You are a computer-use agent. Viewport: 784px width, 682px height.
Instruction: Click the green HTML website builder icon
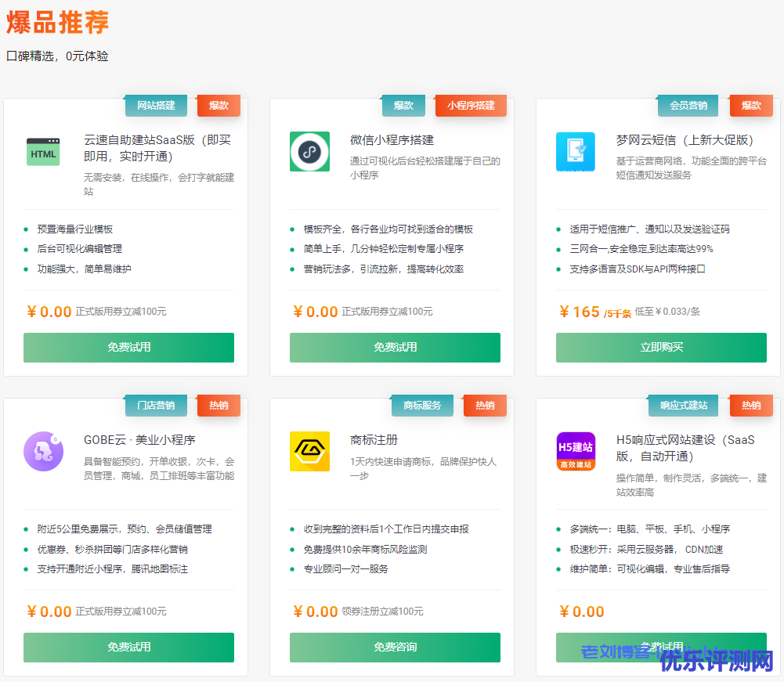43,152
